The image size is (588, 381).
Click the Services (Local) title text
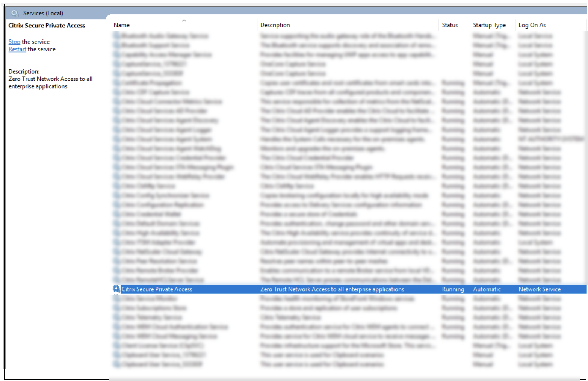(43, 13)
